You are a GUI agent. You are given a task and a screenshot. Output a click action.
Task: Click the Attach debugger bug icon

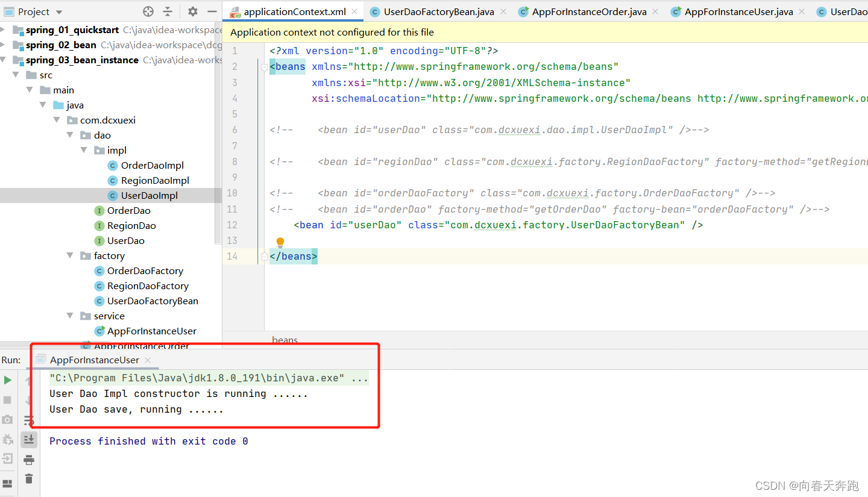pyautogui.click(x=8, y=439)
